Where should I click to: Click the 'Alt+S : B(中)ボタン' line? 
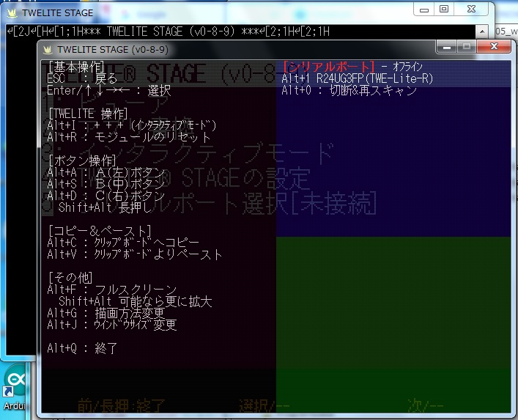[x=106, y=184]
